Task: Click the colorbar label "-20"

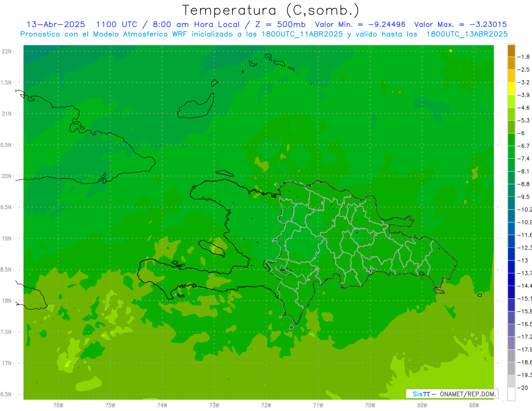Action: point(523,388)
